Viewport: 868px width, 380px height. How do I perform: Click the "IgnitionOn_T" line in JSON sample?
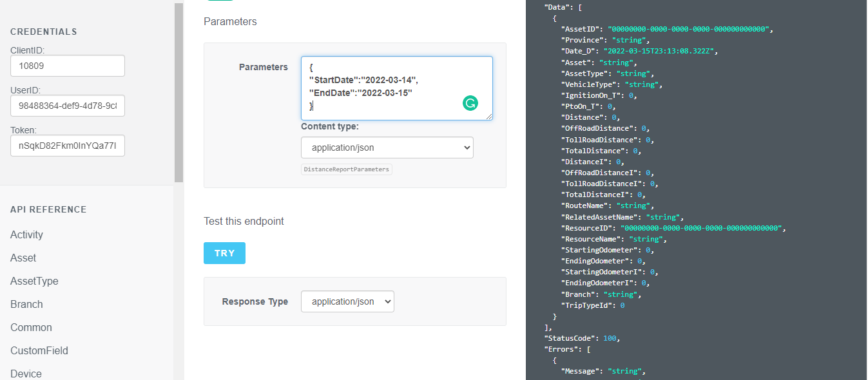tap(599, 95)
